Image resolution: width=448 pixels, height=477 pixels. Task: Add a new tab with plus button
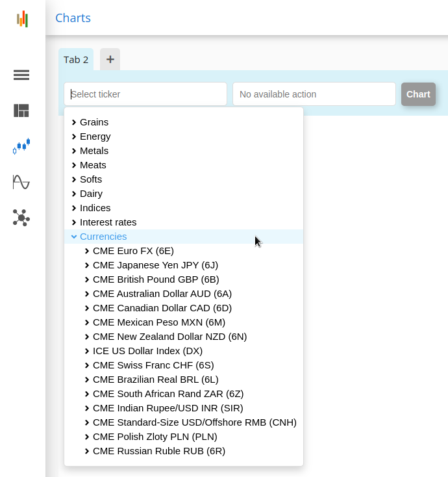pyautogui.click(x=110, y=59)
